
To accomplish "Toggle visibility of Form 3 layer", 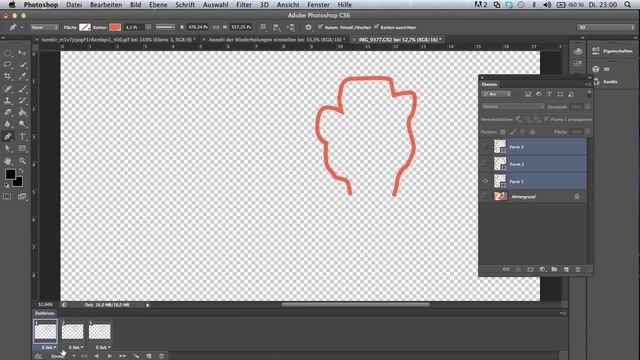I will [x=485, y=147].
